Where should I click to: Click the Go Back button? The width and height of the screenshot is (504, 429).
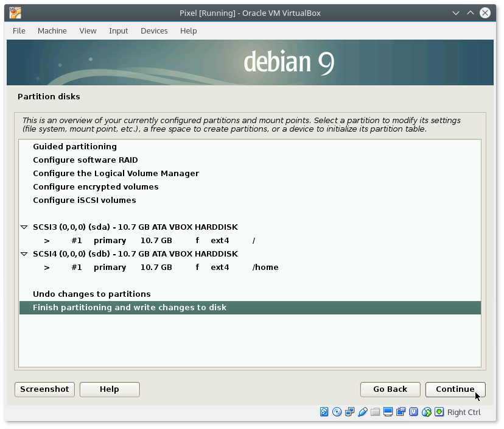pos(390,389)
